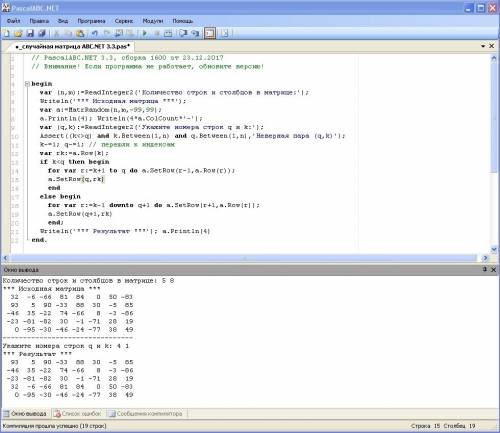Click the editor vertical scrollbar down arrow
500x433 pixels.
tap(494, 249)
